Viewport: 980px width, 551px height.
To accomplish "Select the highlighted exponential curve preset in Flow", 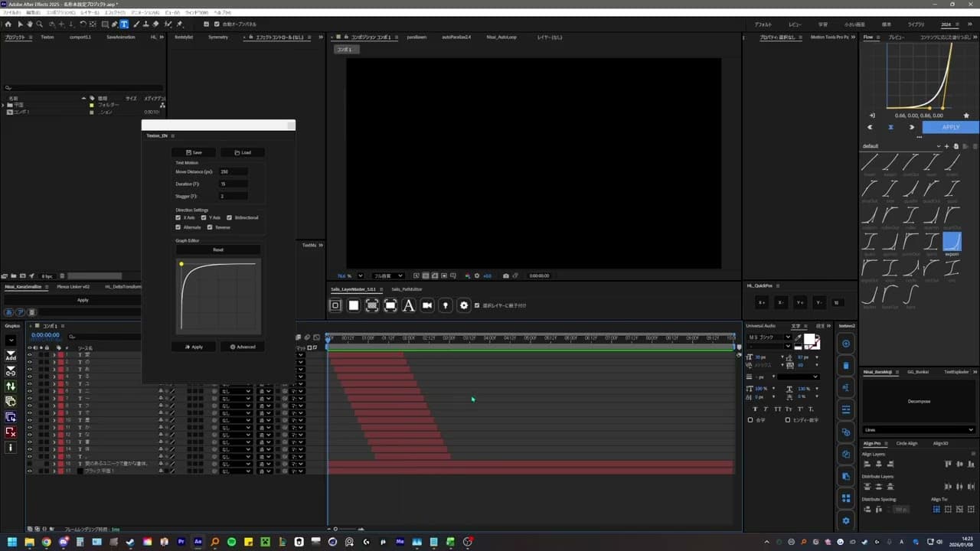I will click(952, 241).
